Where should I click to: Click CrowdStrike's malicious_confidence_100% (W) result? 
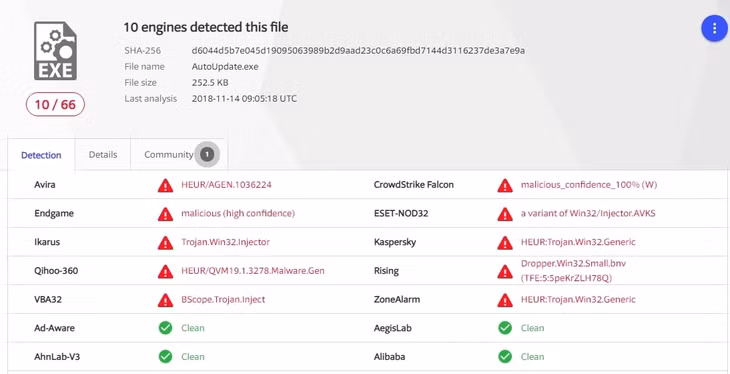[x=589, y=185]
